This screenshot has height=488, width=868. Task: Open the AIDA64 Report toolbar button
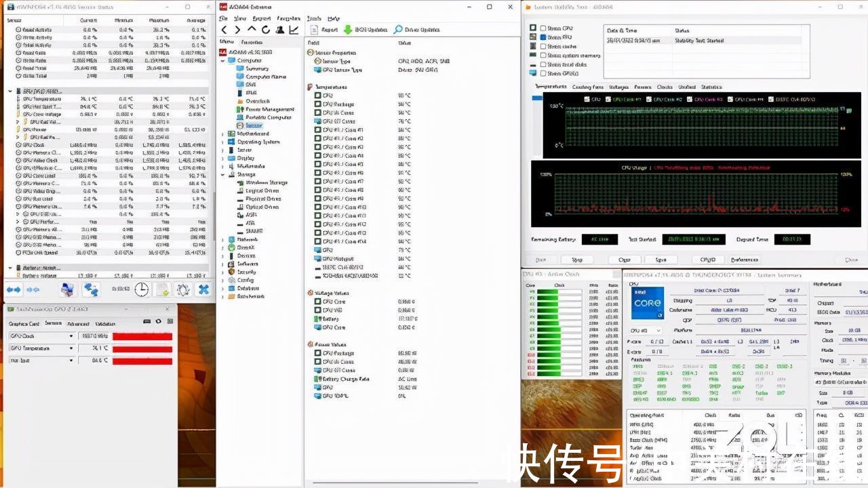click(324, 30)
